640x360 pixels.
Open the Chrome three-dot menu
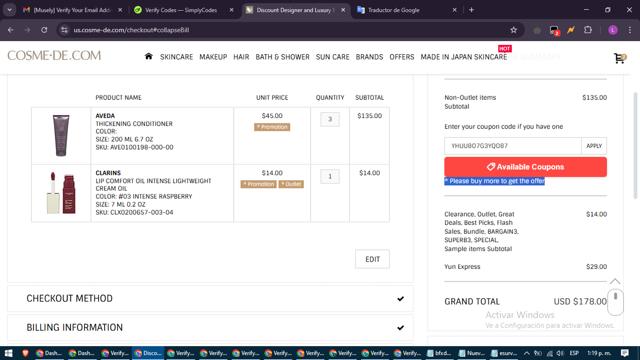(630, 30)
